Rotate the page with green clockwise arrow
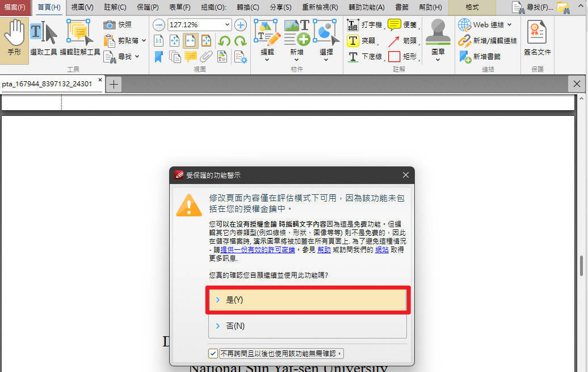The image size is (588, 372). click(x=240, y=41)
